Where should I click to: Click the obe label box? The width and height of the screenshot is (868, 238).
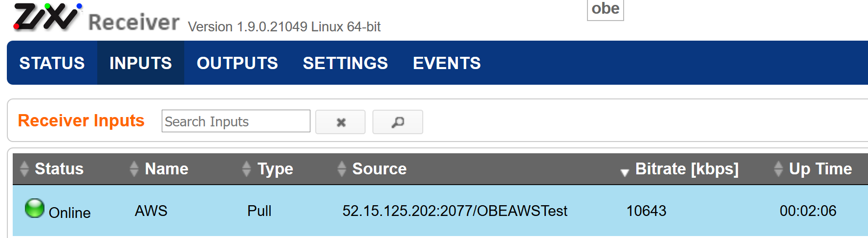(606, 9)
